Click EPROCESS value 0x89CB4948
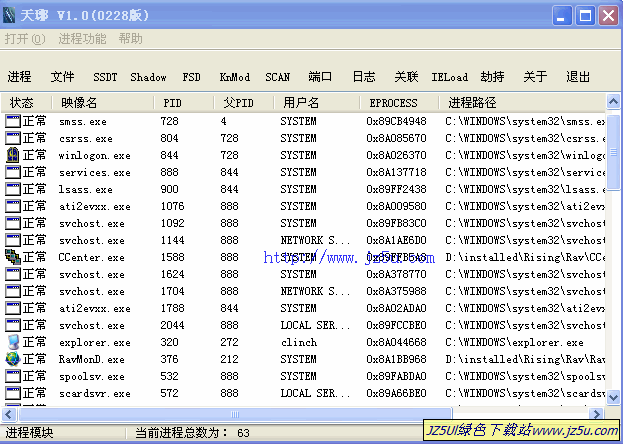This screenshot has height=444, width=623. pos(396,121)
